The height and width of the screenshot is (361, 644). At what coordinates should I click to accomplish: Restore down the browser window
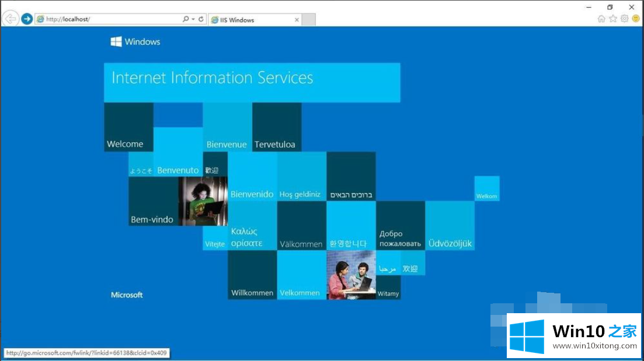tap(610, 7)
